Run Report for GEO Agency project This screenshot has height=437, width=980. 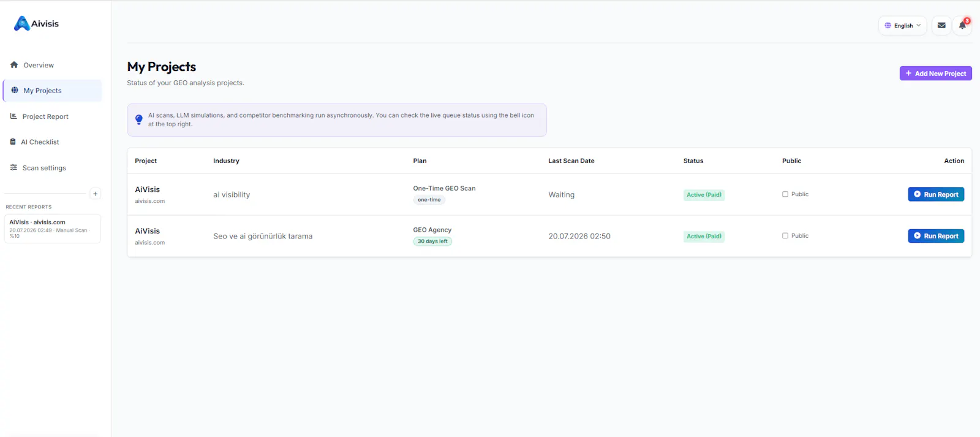pyautogui.click(x=936, y=236)
